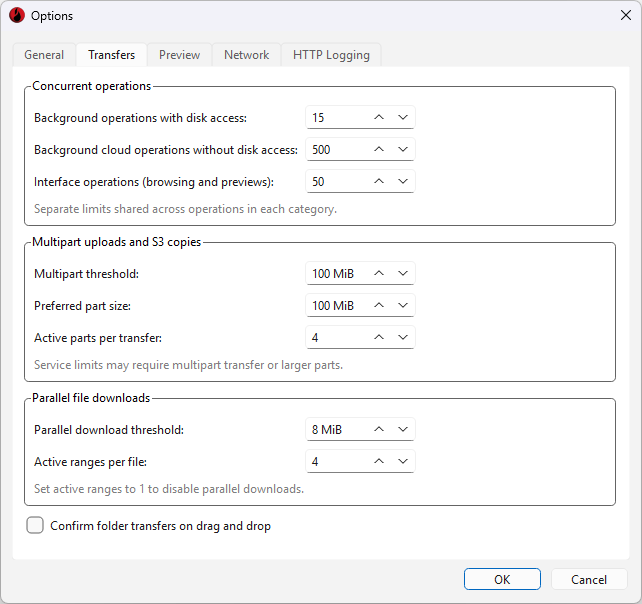Decrease active ranges per file
The width and height of the screenshot is (642, 604).
click(403, 461)
